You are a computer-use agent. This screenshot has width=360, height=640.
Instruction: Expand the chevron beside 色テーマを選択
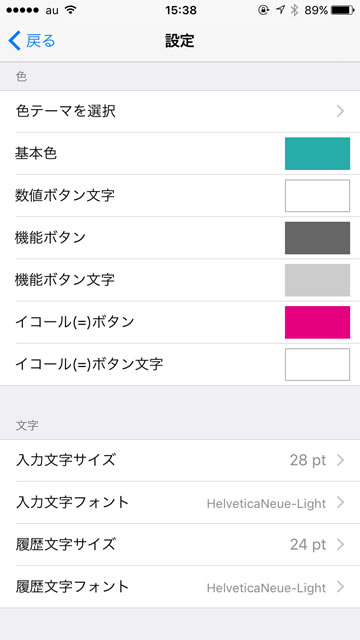pos(340,111)
